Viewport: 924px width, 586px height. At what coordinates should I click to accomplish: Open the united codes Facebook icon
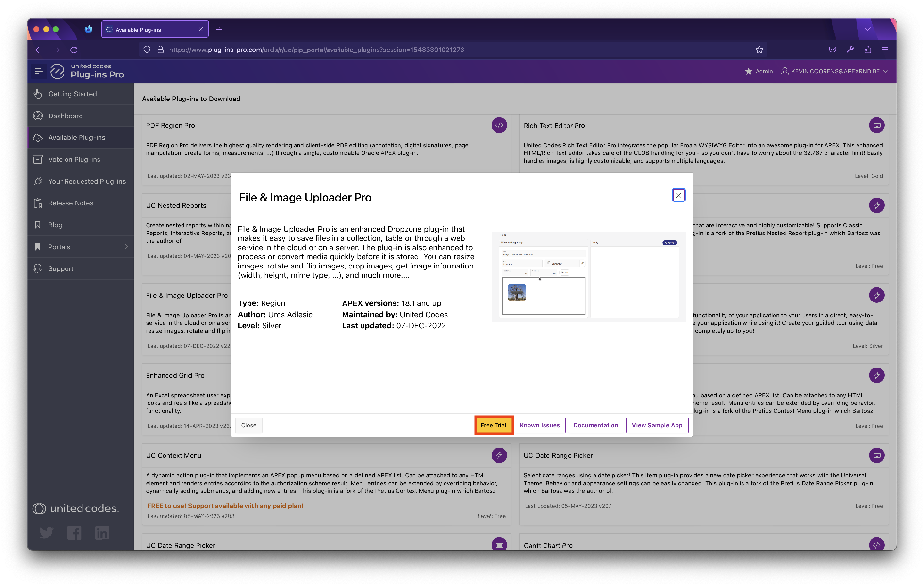[74, 533]
